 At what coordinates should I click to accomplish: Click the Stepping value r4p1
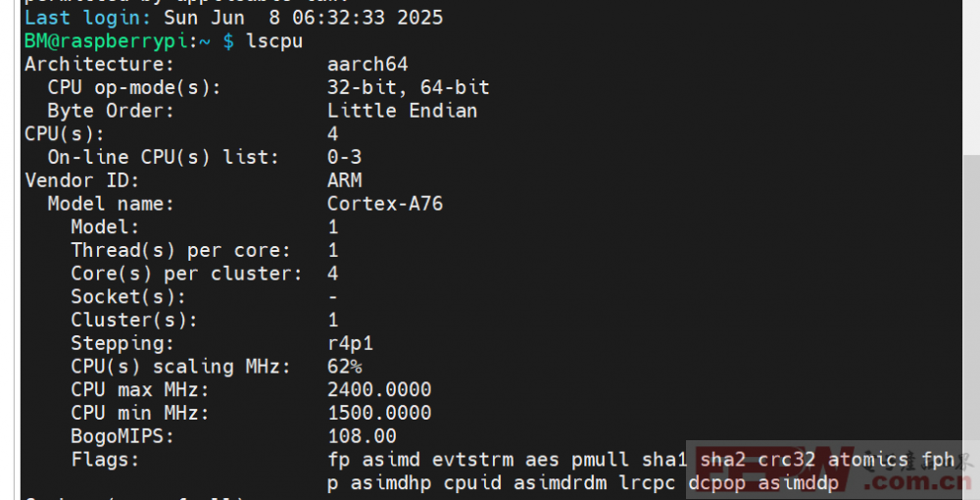(350, 343)
